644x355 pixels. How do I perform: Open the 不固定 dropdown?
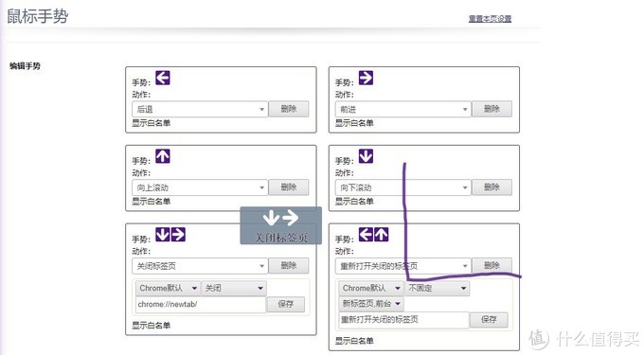point(437,288)
